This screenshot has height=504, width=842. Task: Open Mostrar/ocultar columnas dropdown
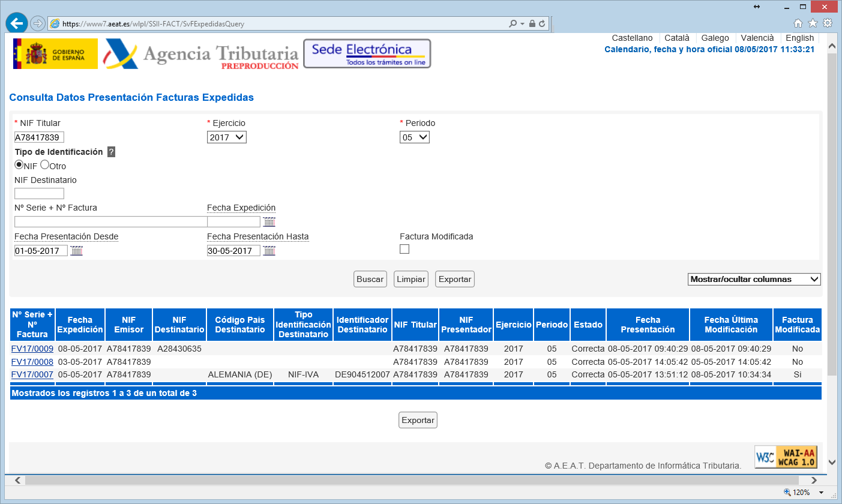754,279
